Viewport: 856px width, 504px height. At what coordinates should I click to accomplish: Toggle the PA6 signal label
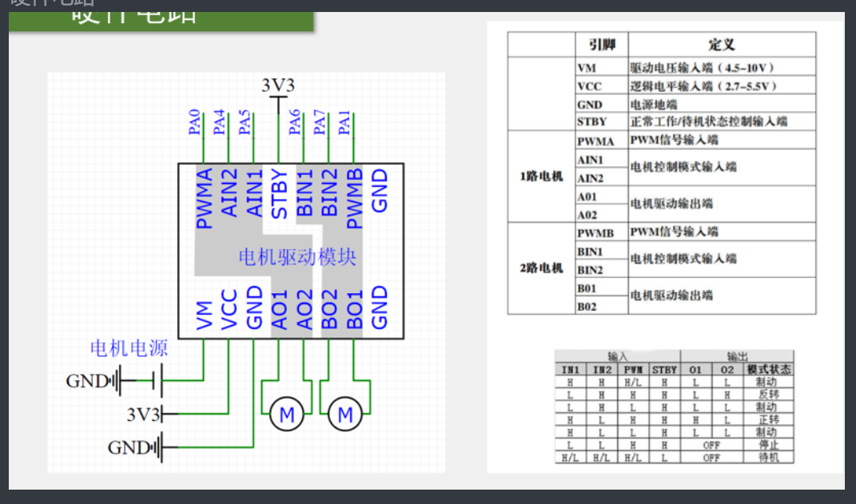click(293, 121)
